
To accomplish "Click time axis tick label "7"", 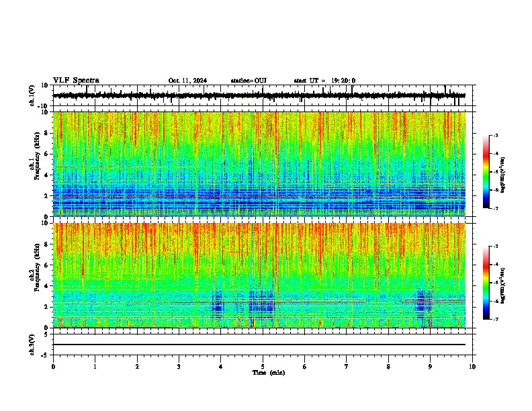I will pyautogui.click(x=347, y=367).
